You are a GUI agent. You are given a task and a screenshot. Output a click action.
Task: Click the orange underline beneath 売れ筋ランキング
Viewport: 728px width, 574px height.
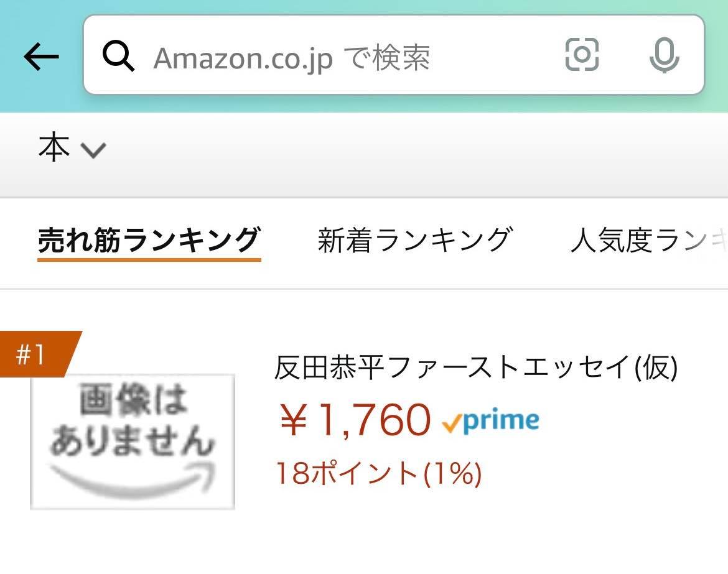[x=149, y=259]
